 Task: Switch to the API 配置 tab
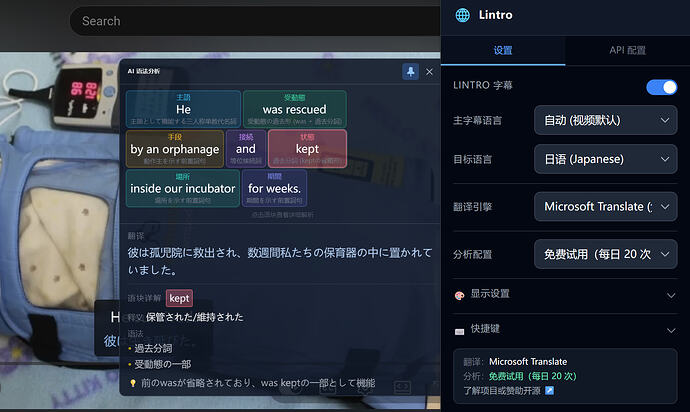[x=628, y=50]
